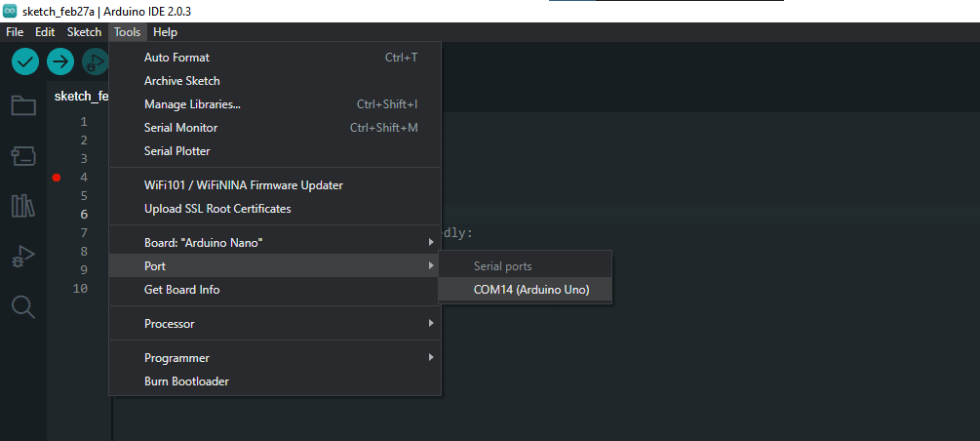This screenshot has height=441, width=980.
Task: Open the Boards Manager sidebar icon
Action: tap(23, 156)
